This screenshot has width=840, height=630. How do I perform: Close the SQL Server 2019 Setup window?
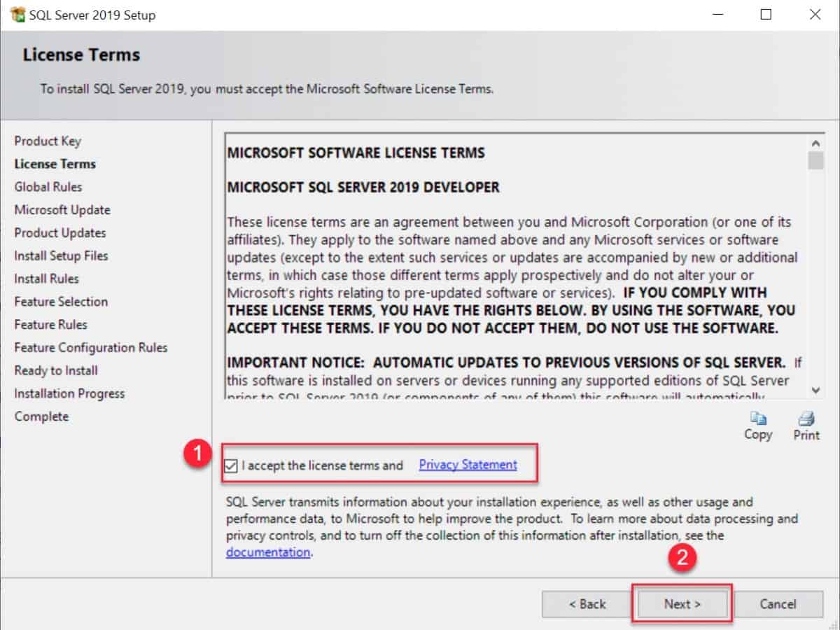815,15
